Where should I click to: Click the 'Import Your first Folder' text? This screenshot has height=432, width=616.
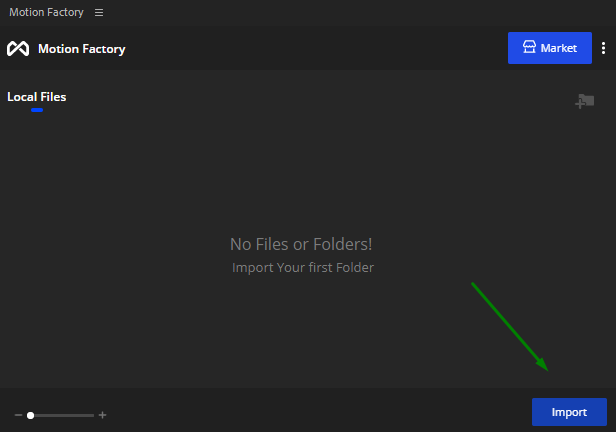coord(302,267)
